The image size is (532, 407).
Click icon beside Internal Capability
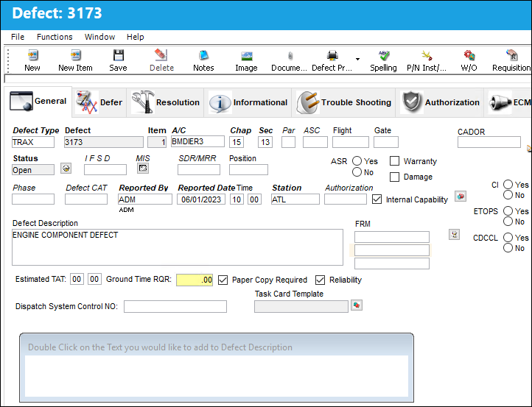pos(461,197)
